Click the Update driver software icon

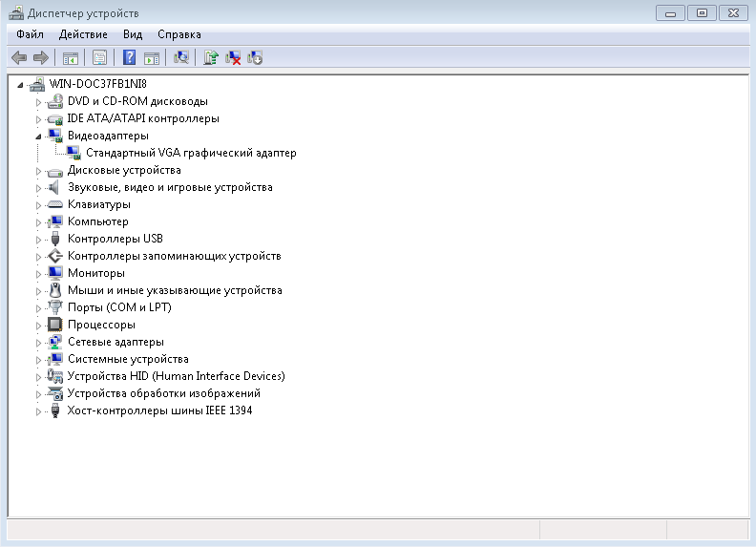pos(211,57)
